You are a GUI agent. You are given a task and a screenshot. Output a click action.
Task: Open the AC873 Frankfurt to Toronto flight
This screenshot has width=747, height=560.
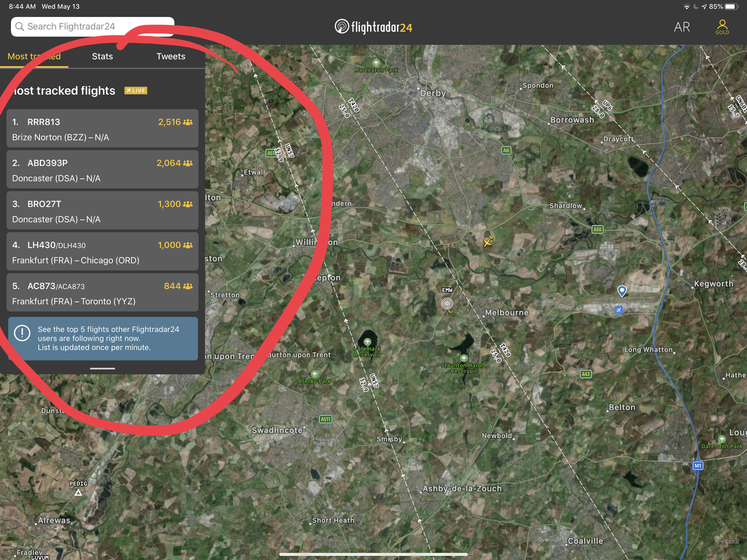pos(102,293)
